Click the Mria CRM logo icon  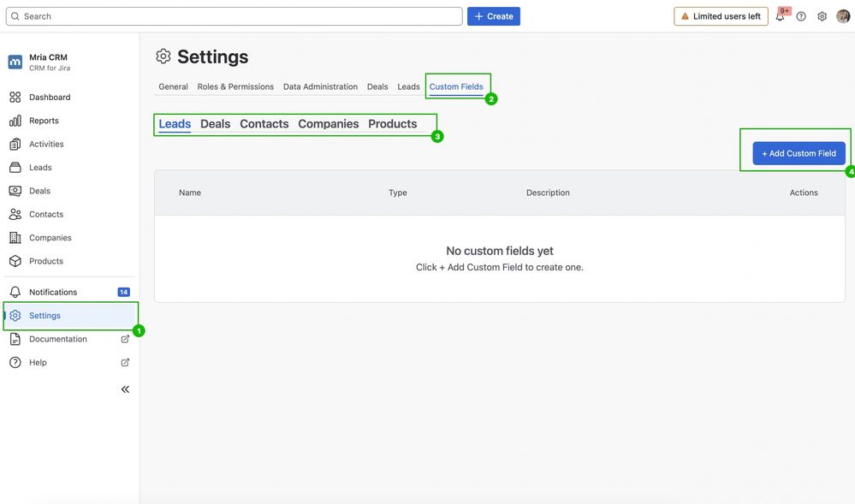point(15,62)
